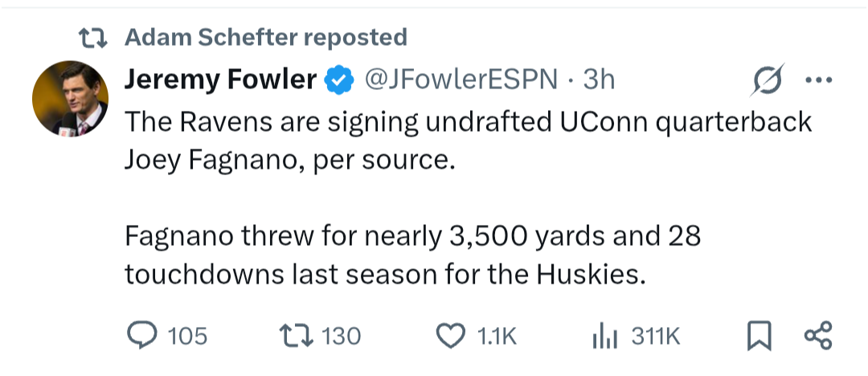The height and width of the screenshot is (376, 868).
Task: Repost using the arrows icon beside 130
Action: (x=296, y=336)
